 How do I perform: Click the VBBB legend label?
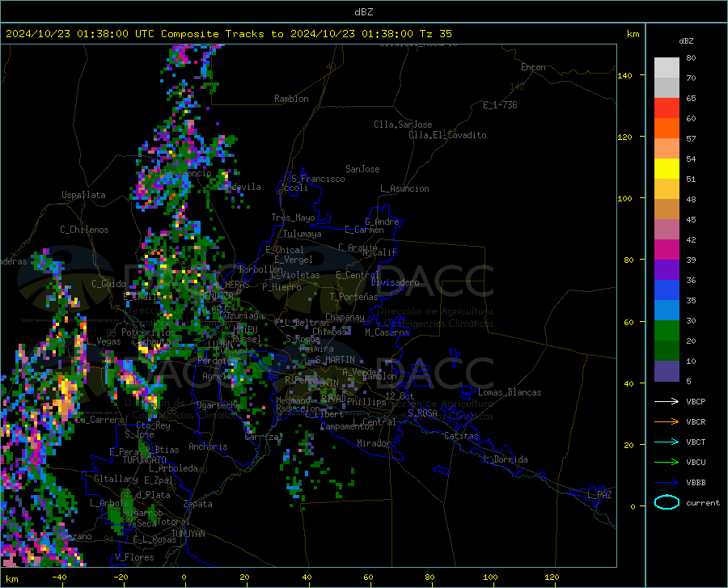[x=696, y=482]
